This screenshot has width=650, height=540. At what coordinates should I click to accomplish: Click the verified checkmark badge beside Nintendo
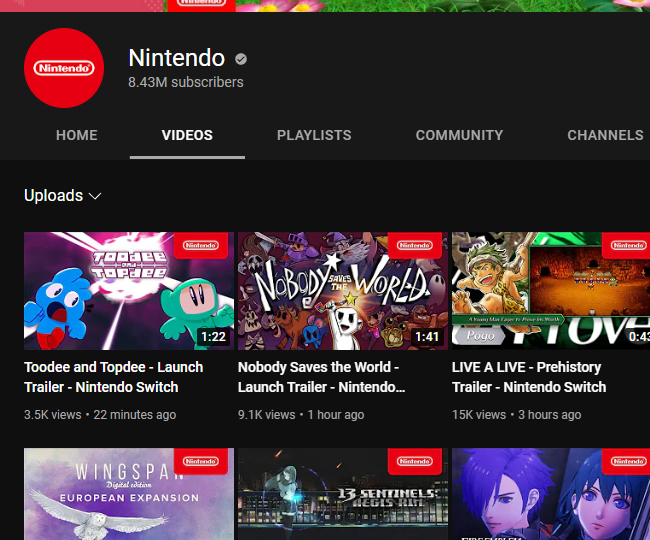(x=241, y=59)
